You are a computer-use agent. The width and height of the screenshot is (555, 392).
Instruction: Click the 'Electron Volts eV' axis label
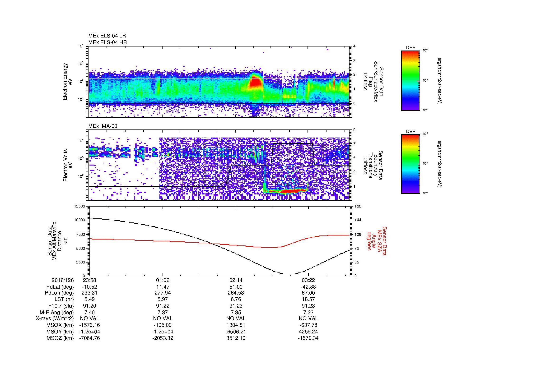pyautogui.click(x=67, y=165)
